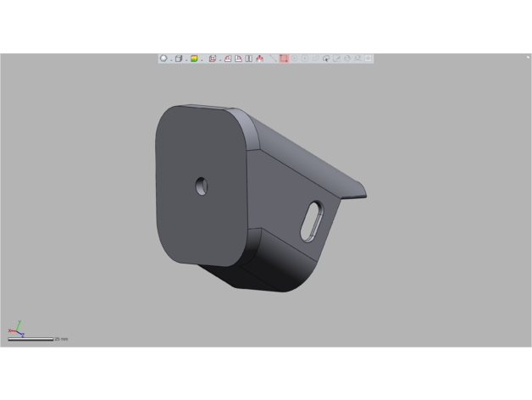Viewport: 532px width, 400px height.
Task: Click the red shape icon in the toolbar
Action: pyautogui.click(x=260, y=58)
